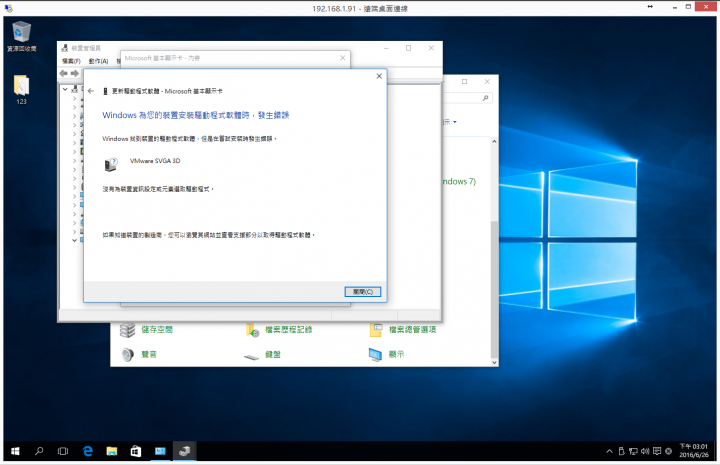Click the taskbar search icon
The height and width of the screenshot is (465, 720).
click(39, 451)
